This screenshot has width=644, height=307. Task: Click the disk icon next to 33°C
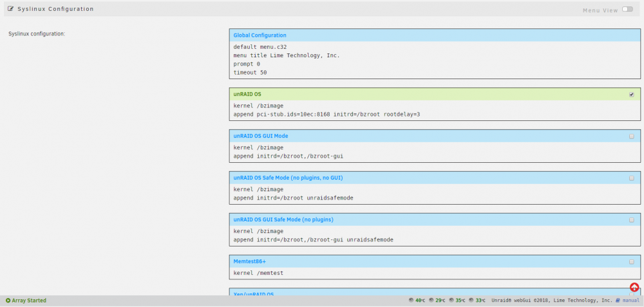(471, 301)
